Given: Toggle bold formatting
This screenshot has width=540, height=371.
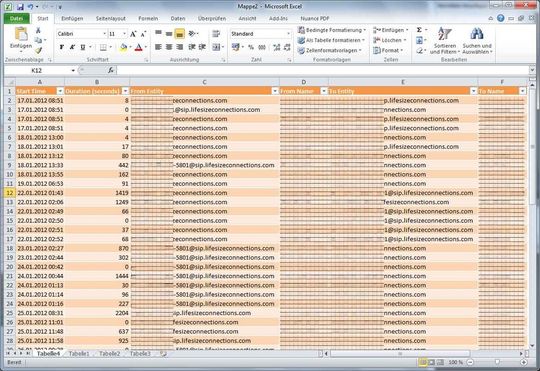Looking at the screenshot, I should click(62, 47).
